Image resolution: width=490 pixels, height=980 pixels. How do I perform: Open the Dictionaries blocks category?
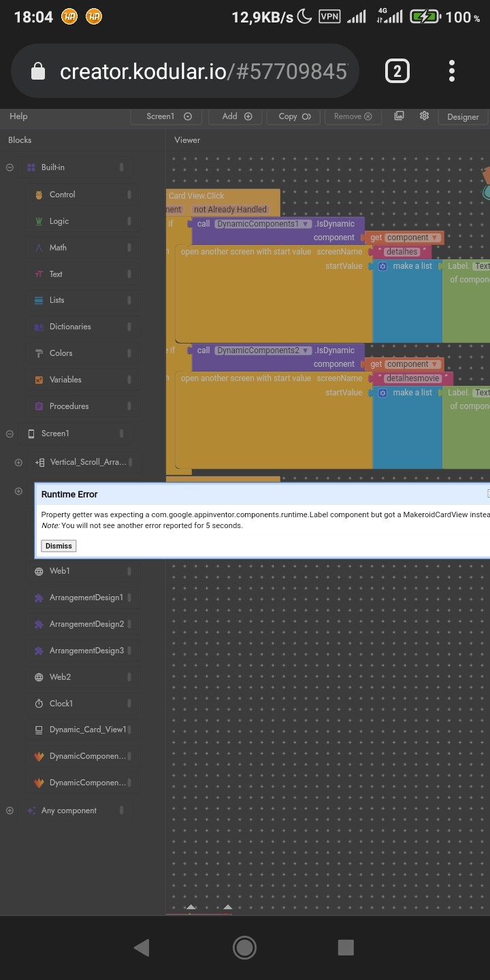pos(70,327)
